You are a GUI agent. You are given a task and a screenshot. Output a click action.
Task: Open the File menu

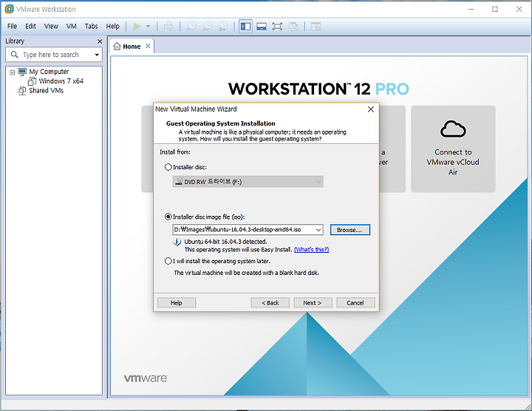[12, 26]
